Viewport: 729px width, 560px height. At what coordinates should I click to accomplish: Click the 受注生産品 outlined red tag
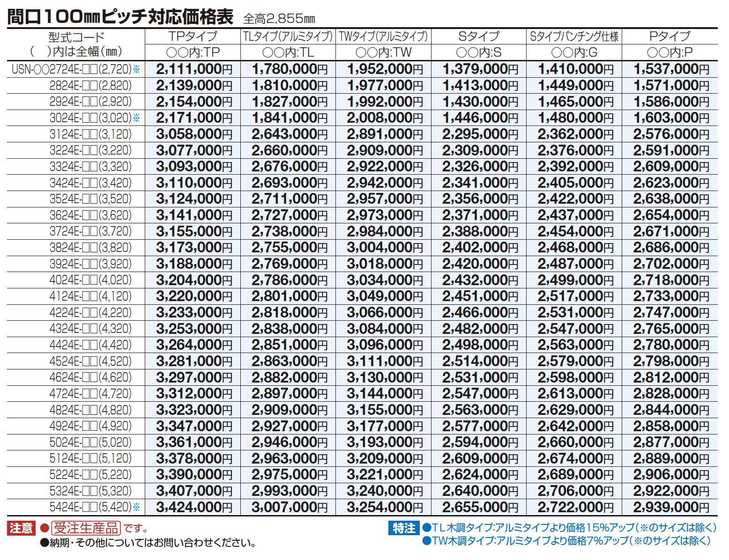tap(86, 528)
